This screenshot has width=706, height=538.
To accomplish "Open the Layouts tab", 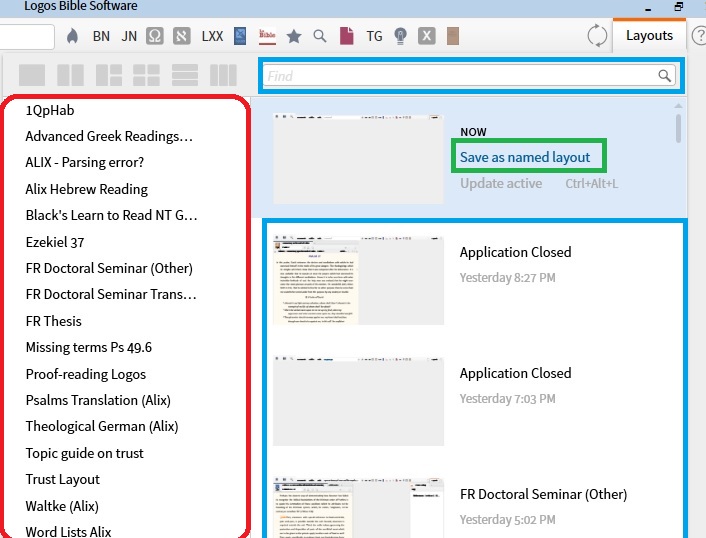I will (649, 36).
